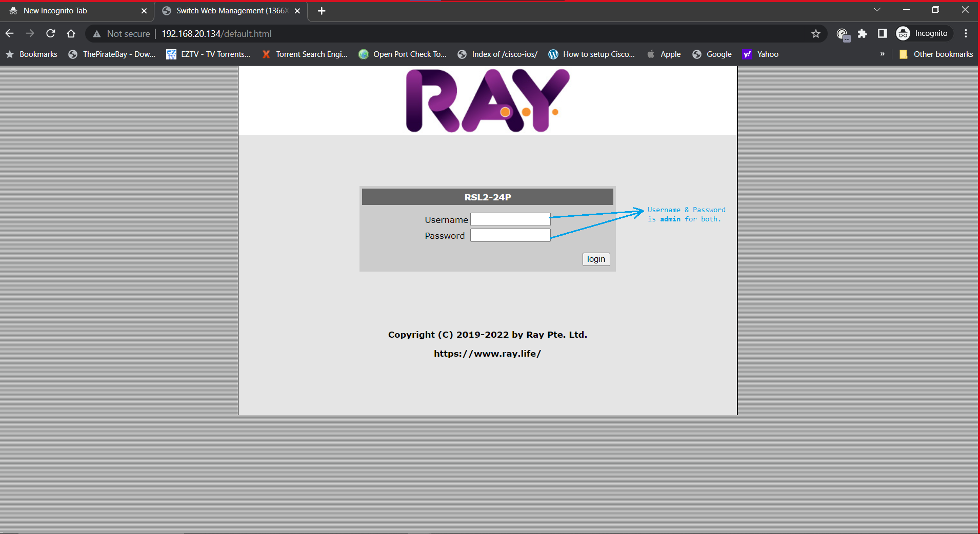Switch to the New Incognito Tab
This screenshot has width=980, height=534.
click(77, 11)
